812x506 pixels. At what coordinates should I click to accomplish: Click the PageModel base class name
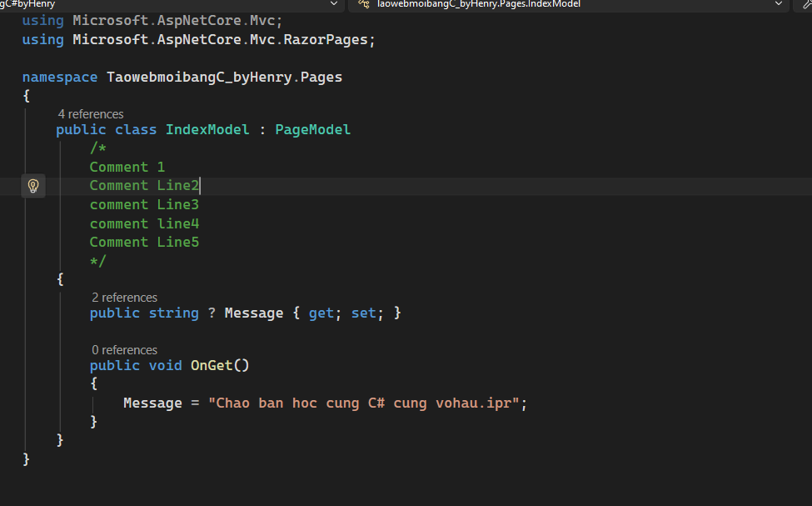pyautogui.click(x=312, y=129)
